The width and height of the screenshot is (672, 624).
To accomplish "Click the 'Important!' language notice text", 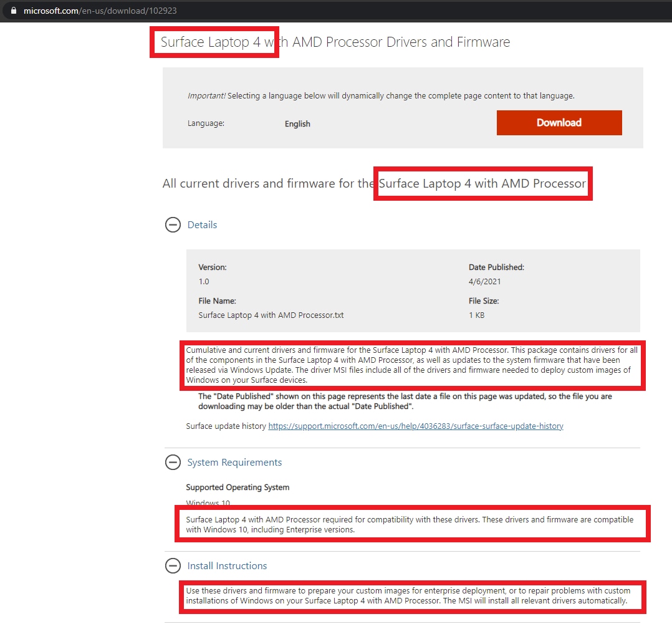I will pos(381,95).
